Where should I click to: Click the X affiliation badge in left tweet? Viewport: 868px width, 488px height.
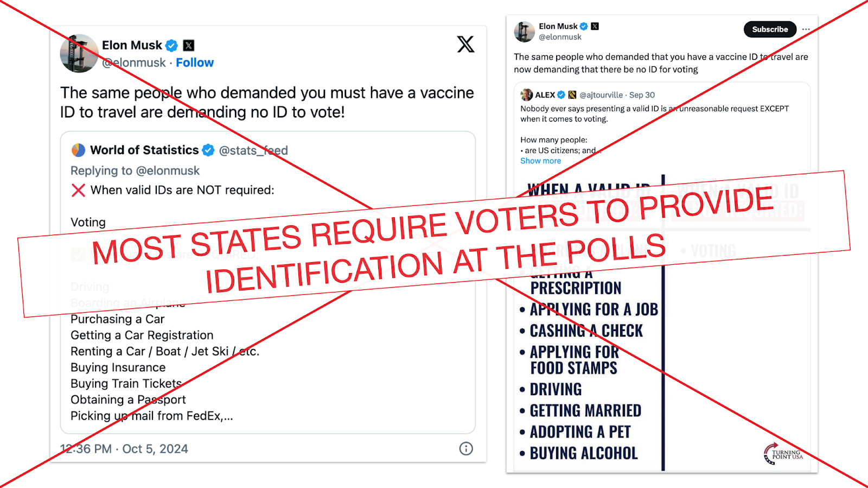click(189, 46)
